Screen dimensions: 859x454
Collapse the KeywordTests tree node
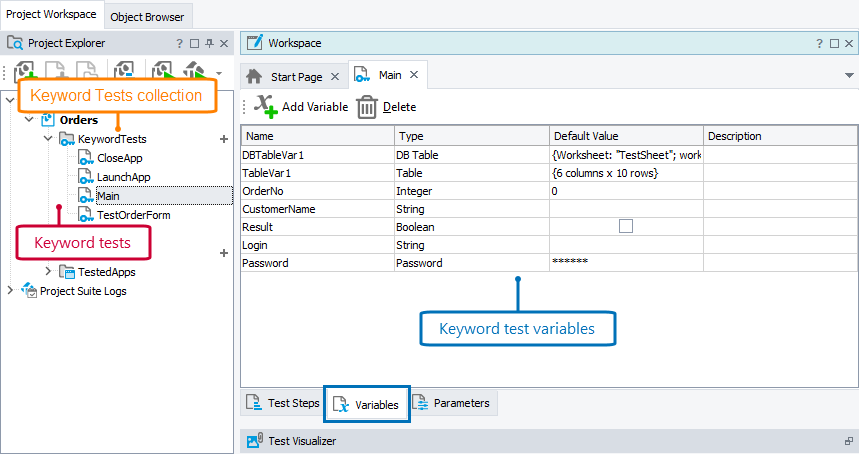(x=49, y=139)
